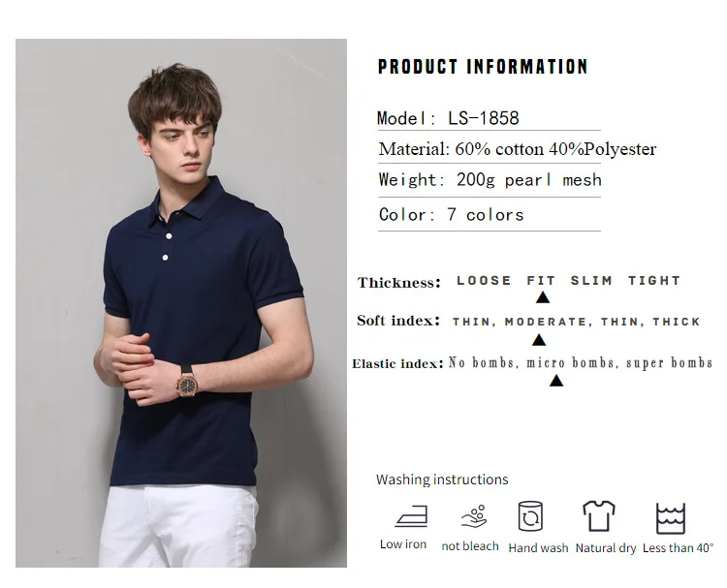Click the Natural dry shirt icon

pos(599,515)
